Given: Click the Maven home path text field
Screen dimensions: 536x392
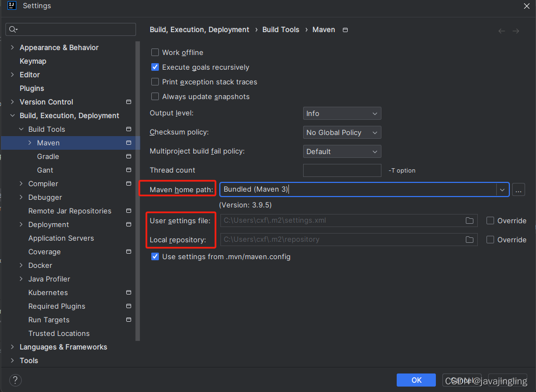Looking at the screenshot, I should pos(358,189).
